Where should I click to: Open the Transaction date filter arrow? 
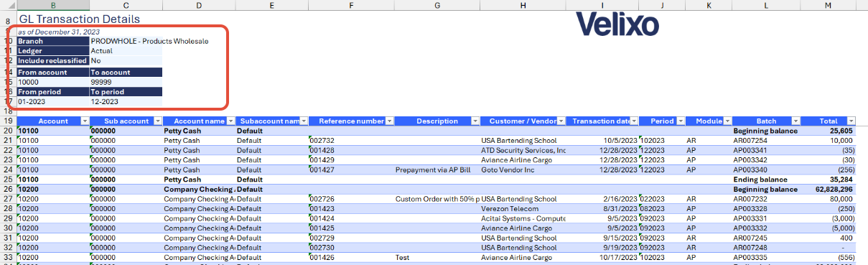634,121
